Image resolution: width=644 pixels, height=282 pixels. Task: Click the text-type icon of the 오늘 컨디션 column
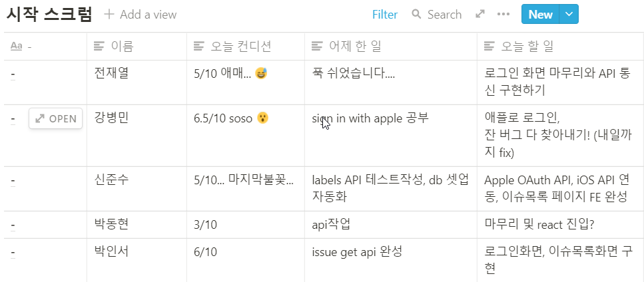[198, 46]
